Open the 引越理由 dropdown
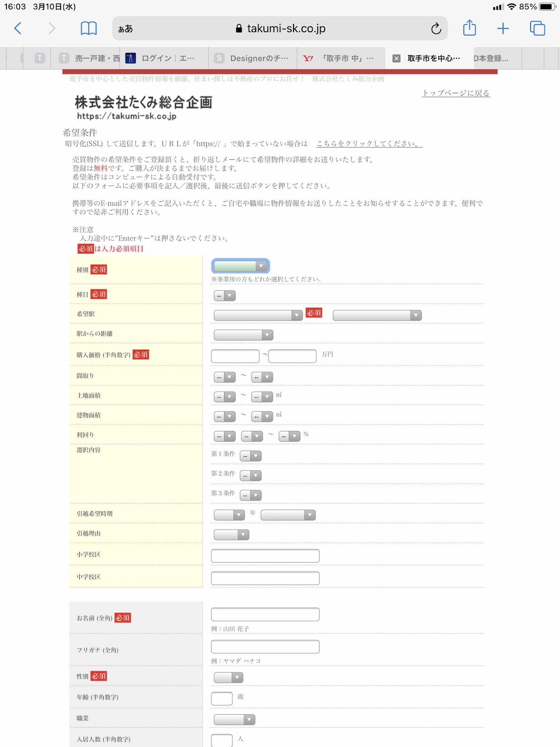Viewport: 560px width, 747px height. [x=231, y=535]
